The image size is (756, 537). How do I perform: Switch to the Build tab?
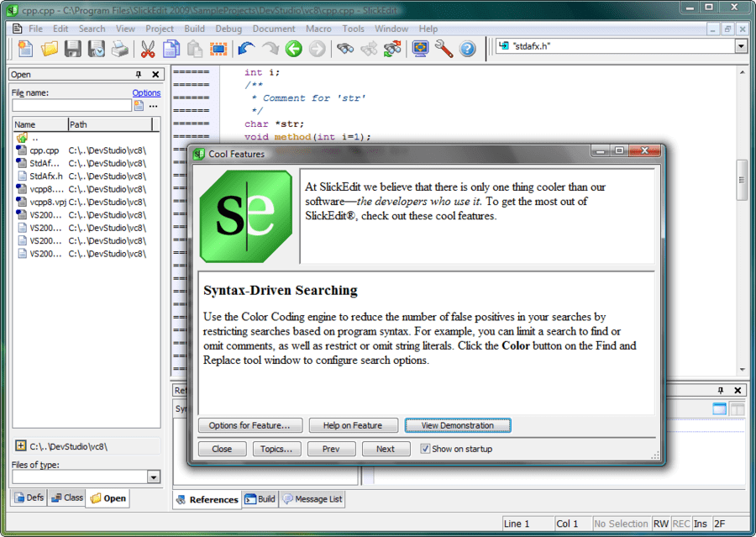pos(260,499)
